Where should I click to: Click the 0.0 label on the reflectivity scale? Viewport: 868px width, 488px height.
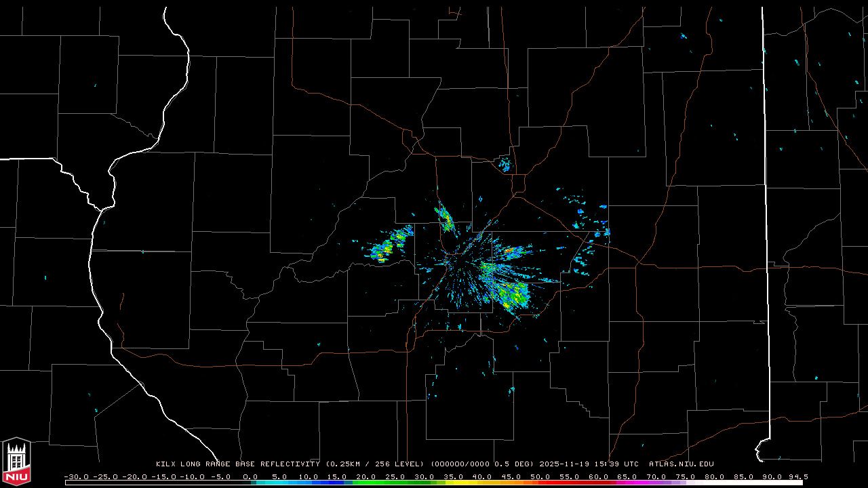[250, 477]
